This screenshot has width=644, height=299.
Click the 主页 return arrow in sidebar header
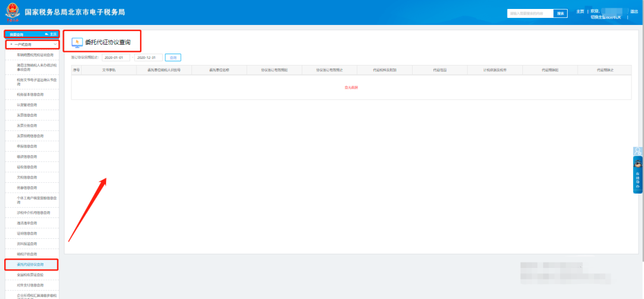point(51,34)
